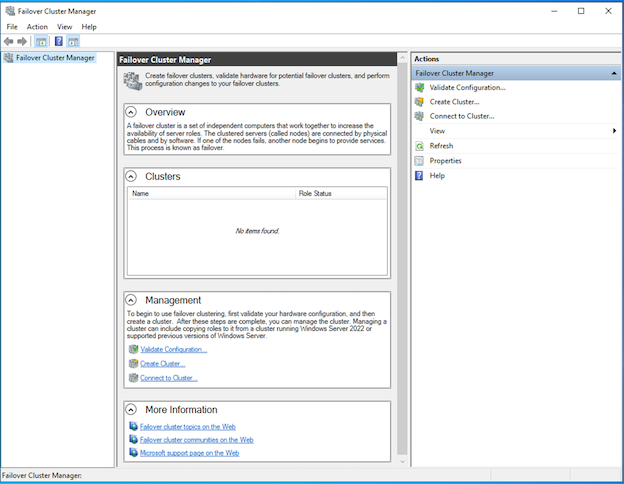Open the Help menu in the menu bar

point(89,27)
